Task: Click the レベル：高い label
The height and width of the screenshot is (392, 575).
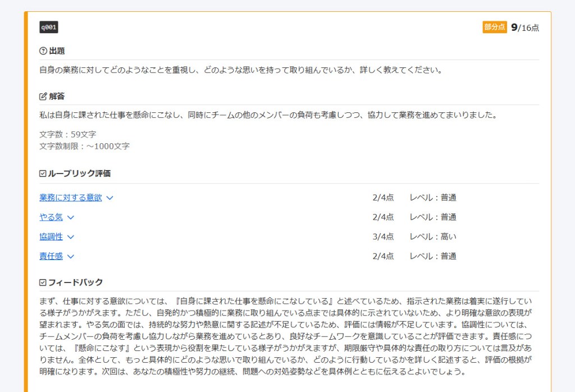Action: [x=433, y=237]
